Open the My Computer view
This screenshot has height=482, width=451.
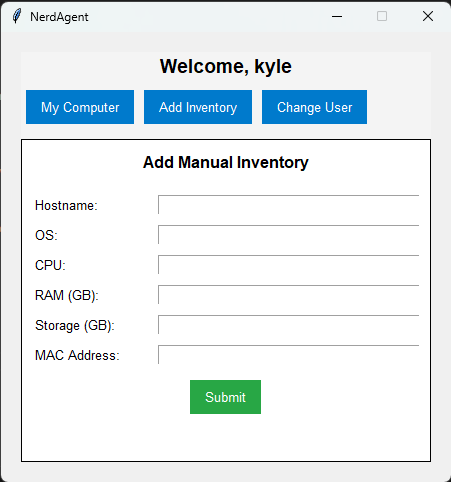pos(80,107)
